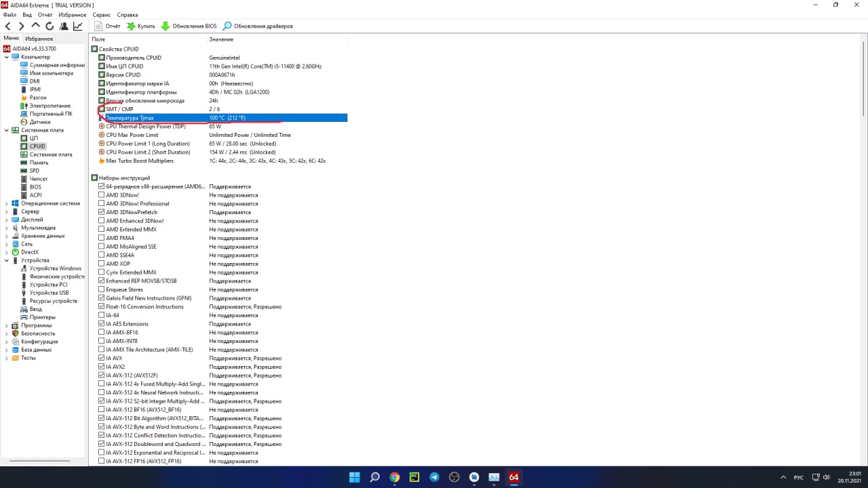Select Принтеры tree item

pyautogui.click(x=43, y=317)
